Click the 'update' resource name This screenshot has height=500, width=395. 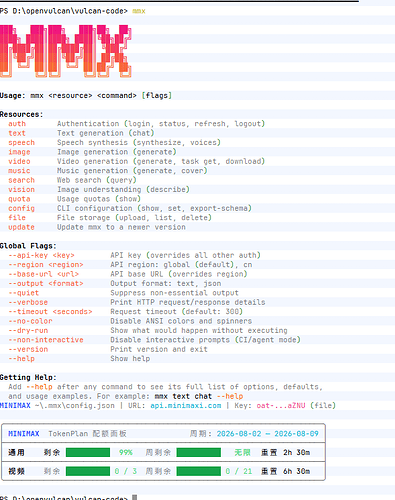point(21,227)
